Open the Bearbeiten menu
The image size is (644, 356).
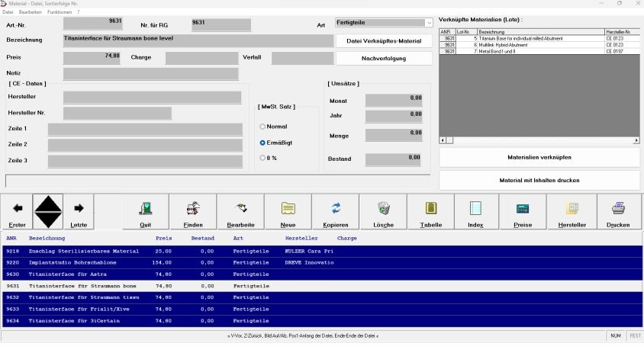(x=30, y=12)
